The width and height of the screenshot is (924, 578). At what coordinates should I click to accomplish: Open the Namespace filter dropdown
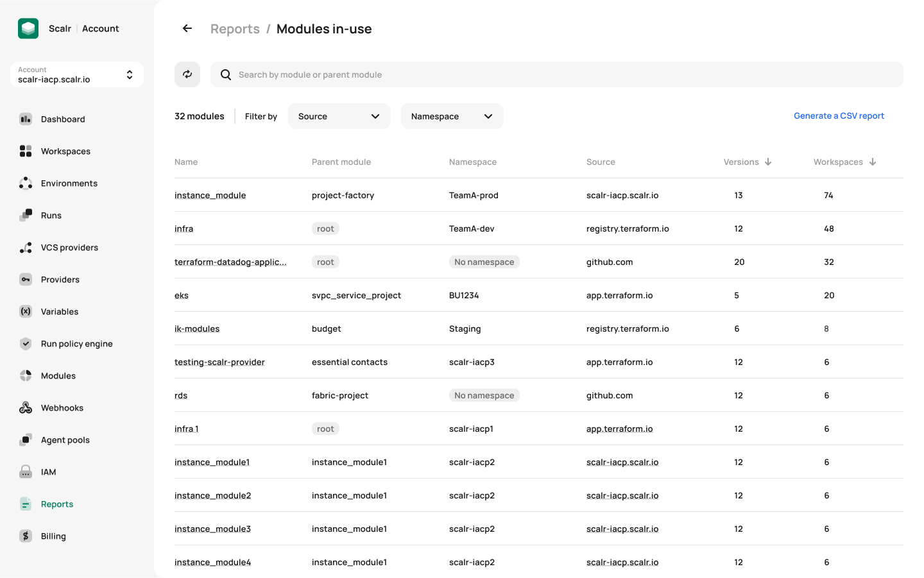pos(452,116)
